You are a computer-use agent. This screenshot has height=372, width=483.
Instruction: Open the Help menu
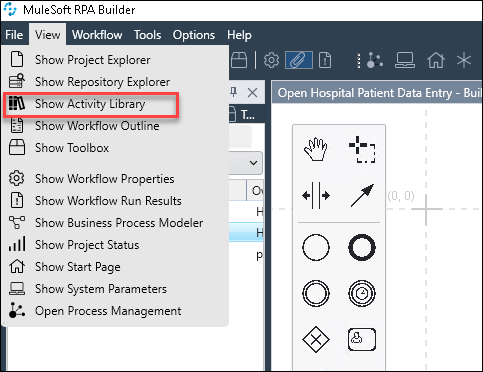tap(239, 35)
